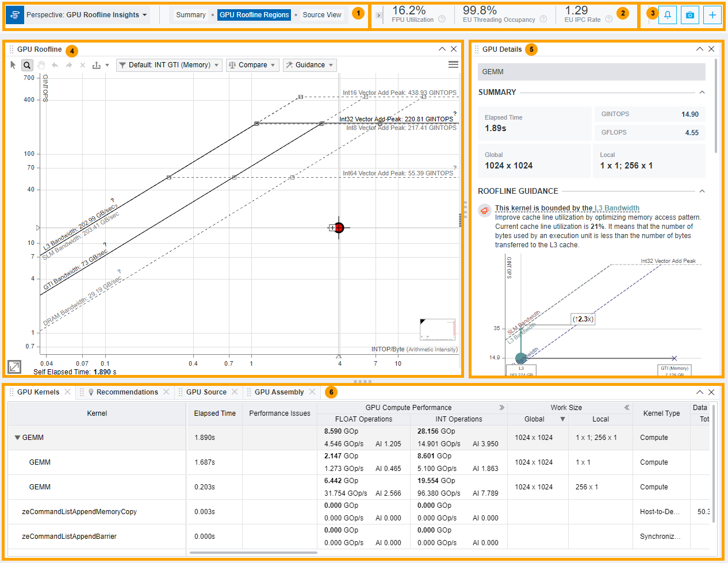Take a snapshot with camera icon
Viewport: 728px width, 563px height.
click(x=689, y=15)
